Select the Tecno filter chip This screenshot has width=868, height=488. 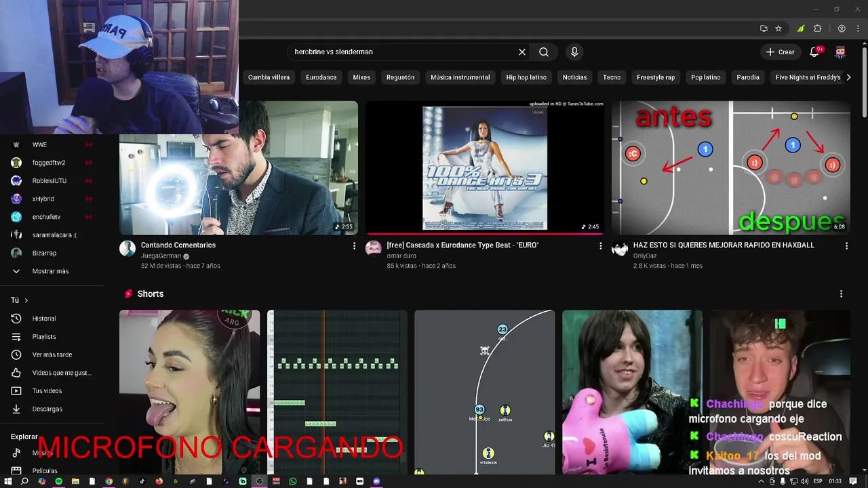tap(612, 77)
